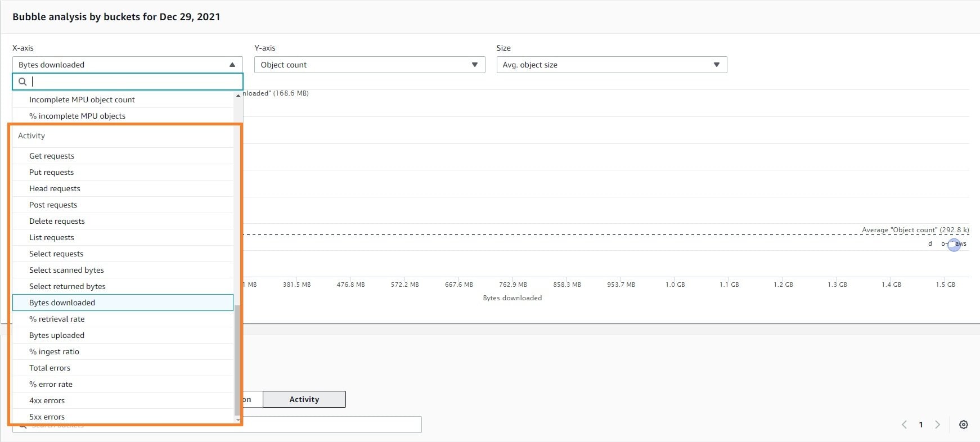Select Bytes downloaded highlighted option
The image size is (980, 442).
(x=62, y=303)
